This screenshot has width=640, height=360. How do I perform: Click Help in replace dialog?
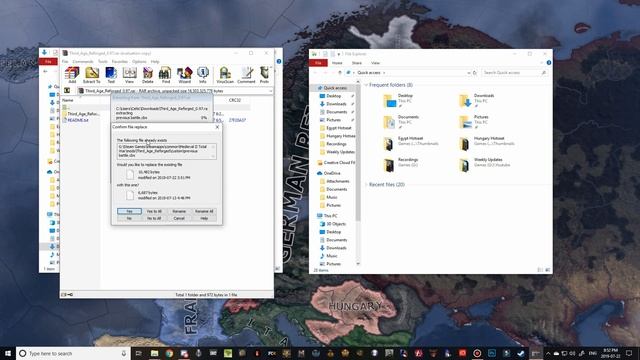tap(204, 218)
